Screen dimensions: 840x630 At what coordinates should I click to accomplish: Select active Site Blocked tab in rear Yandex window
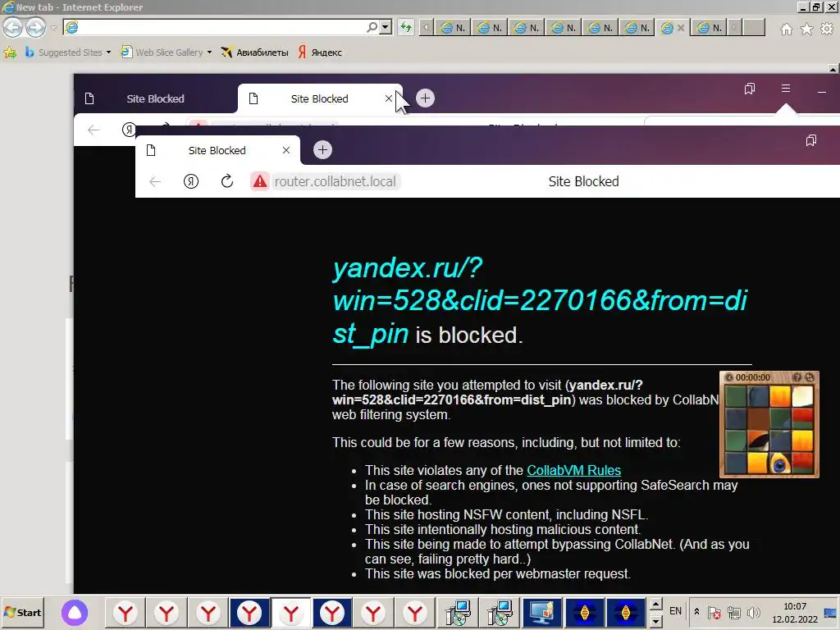(x=319, y=98)
